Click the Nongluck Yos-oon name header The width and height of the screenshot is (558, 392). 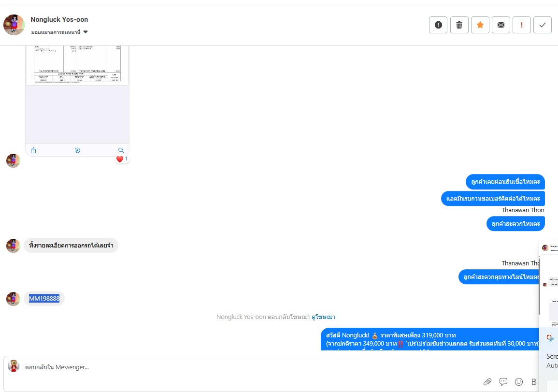[59, 20]
